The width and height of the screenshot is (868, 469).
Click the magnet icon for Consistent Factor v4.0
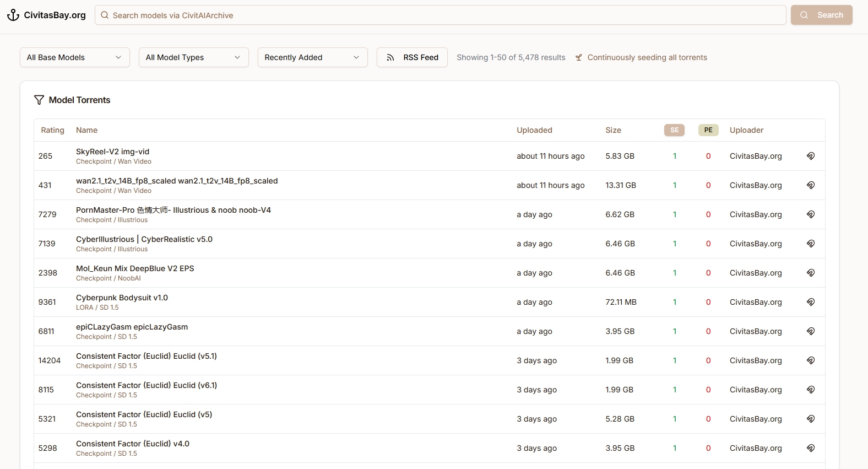point(811,448)
